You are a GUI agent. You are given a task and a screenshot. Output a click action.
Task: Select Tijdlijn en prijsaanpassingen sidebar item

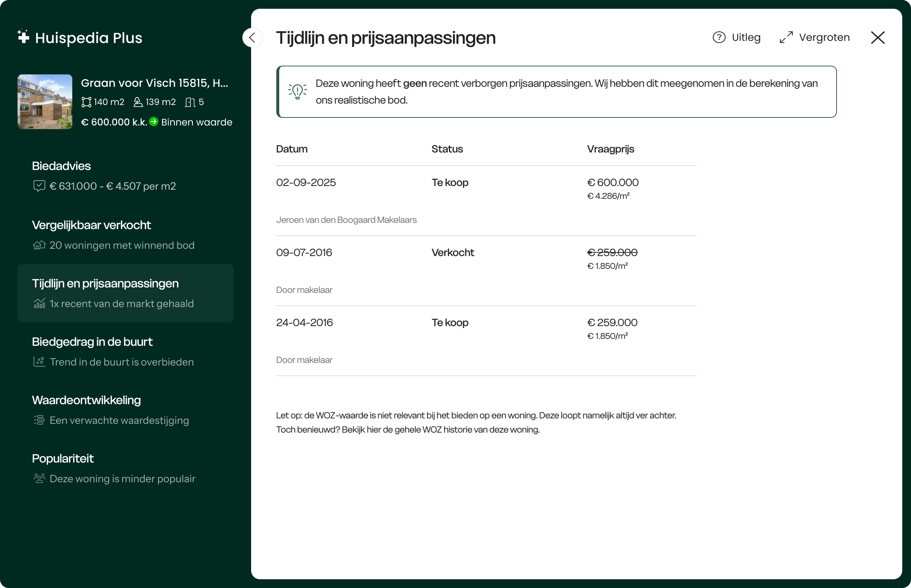[x=105, y=284]
